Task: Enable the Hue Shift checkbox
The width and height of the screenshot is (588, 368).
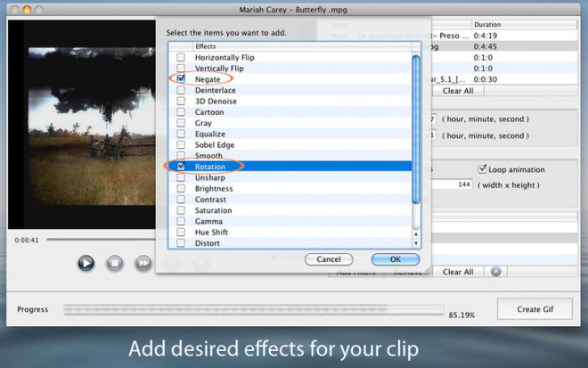Action: tap(181, 232)
